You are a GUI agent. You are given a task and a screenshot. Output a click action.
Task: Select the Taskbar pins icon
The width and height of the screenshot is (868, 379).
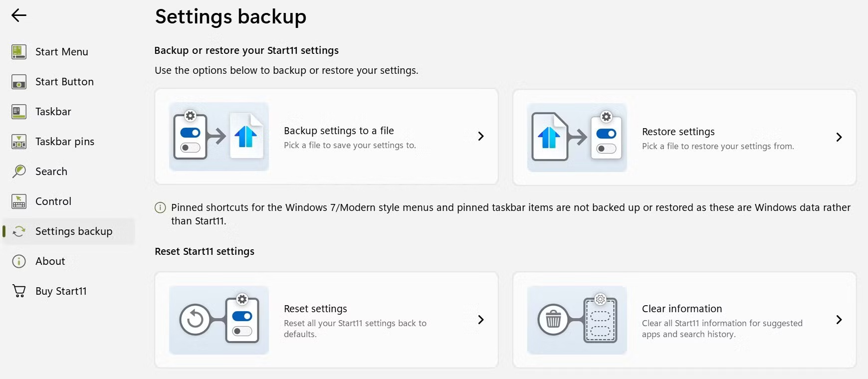click(x=18, y=141)
